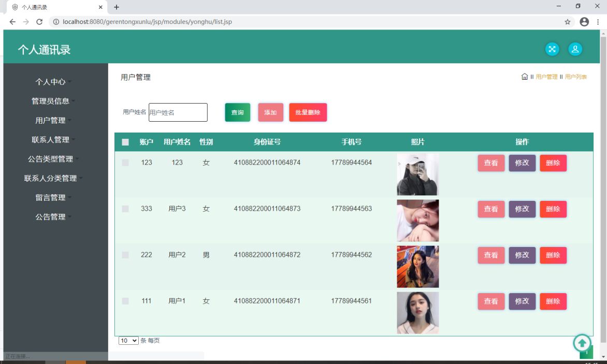Open a new browser tab
Viewport: 607px width, 364px height.
click(116, 7)
